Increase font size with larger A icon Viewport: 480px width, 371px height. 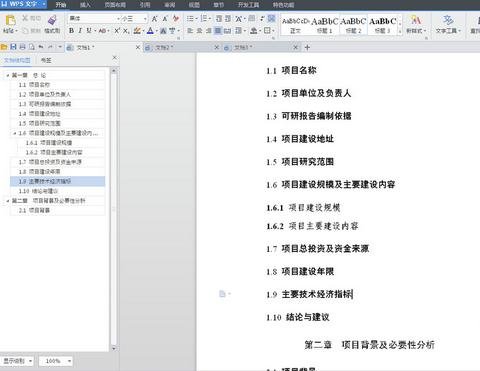pyautogui.click(x=155, y=19)
